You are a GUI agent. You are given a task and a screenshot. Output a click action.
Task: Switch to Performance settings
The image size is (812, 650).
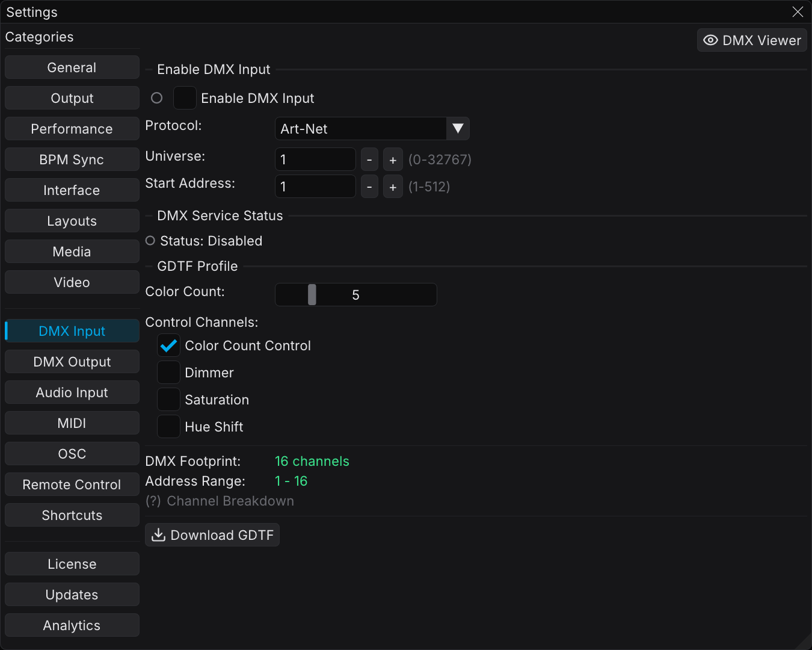[x=72, y=129]
